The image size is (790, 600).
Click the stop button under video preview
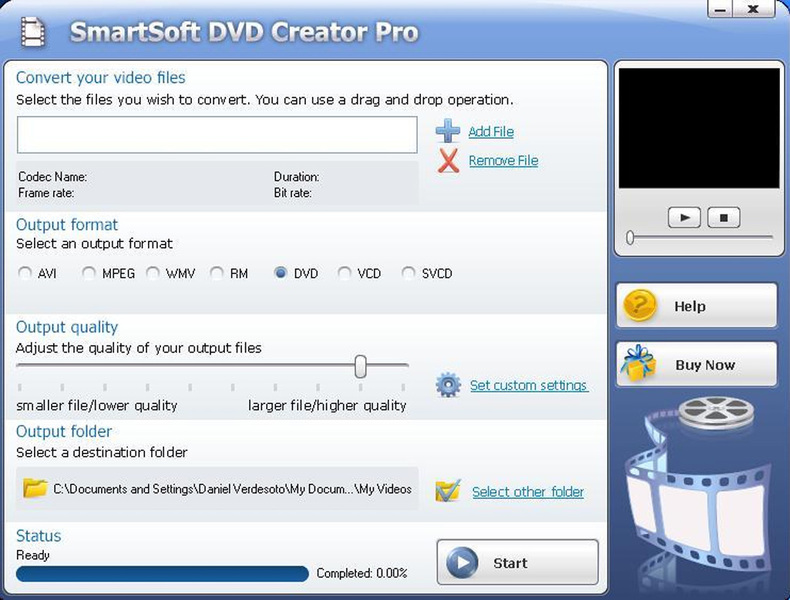pos(723,218)
